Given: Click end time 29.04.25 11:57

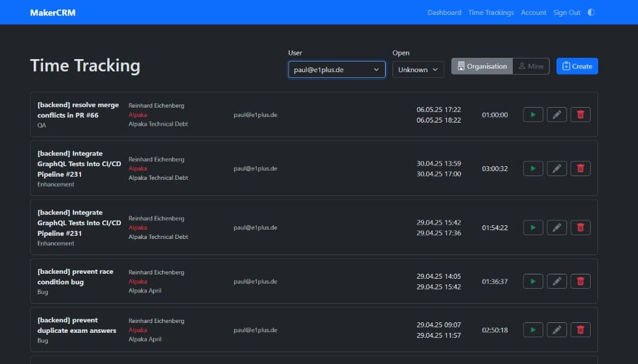Looking at the screenshot, I should tap(439, 335).
